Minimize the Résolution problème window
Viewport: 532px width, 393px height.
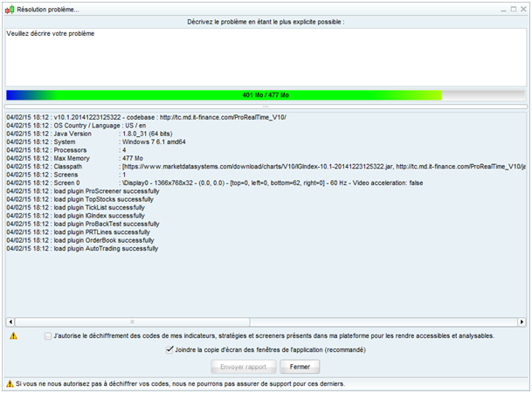pos(503,10)
